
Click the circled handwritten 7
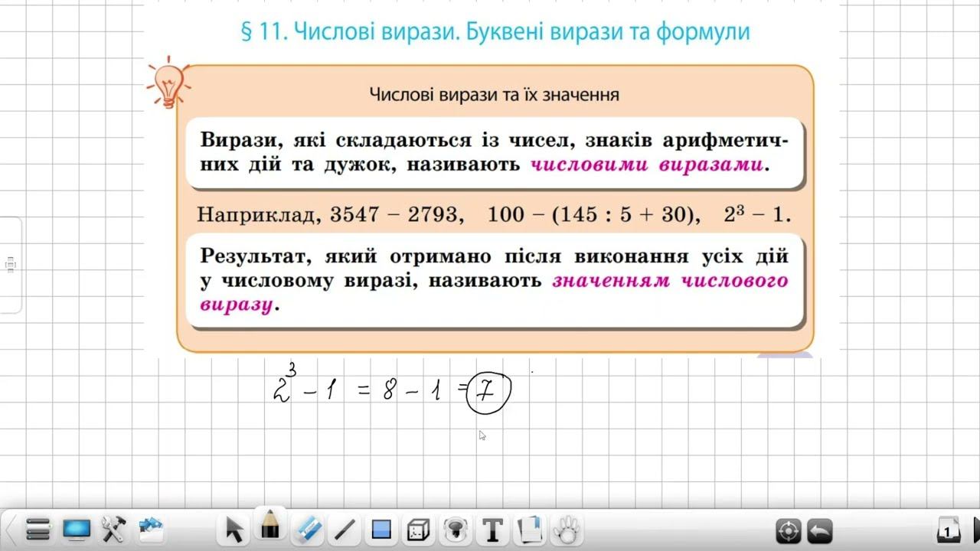click(488, 392)
